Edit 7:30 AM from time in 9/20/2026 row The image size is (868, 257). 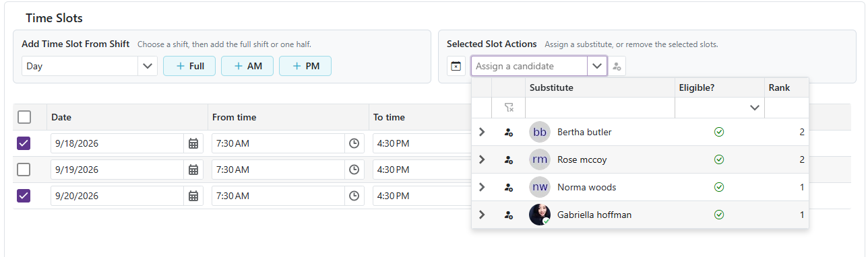click(x=278, y=196)
